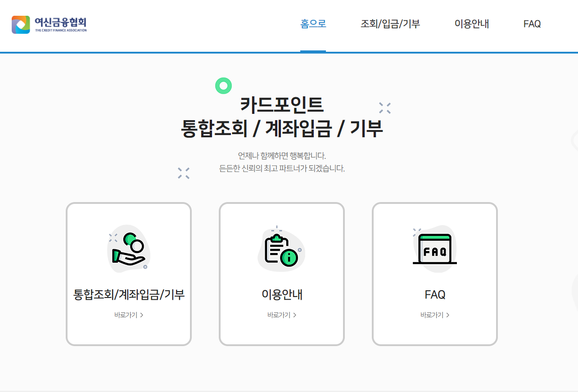Click the 카드포인트 heading text

[282, 105]
